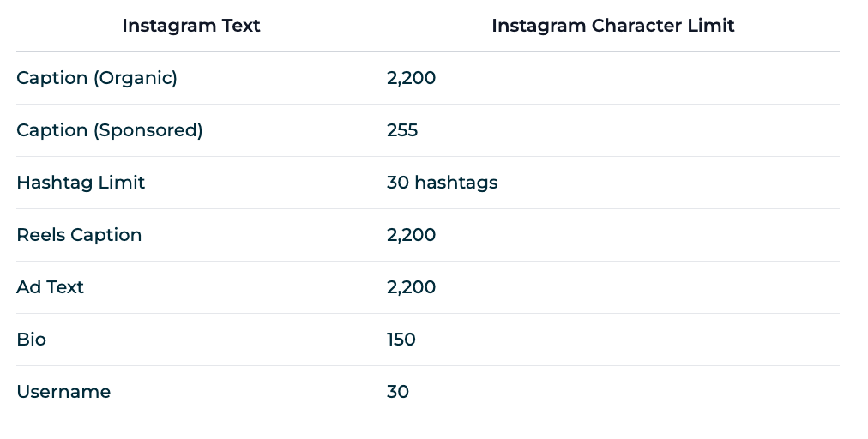Click the Reels Caption label
The image size is (868, 439).
(79, 235)
